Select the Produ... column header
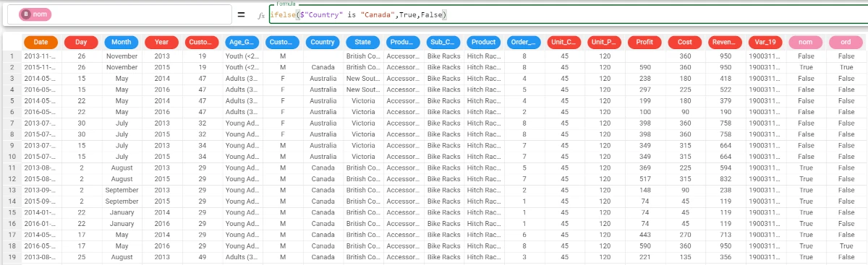This screenshot has width=868, height=265. click(403, 42)
